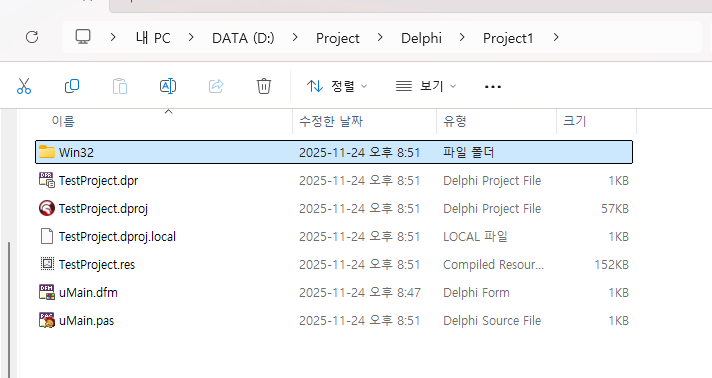Screen dimensions: 712x378
Task: Click the 8:47 date of uMain.dfm
Action: click(x=360, y=293)
